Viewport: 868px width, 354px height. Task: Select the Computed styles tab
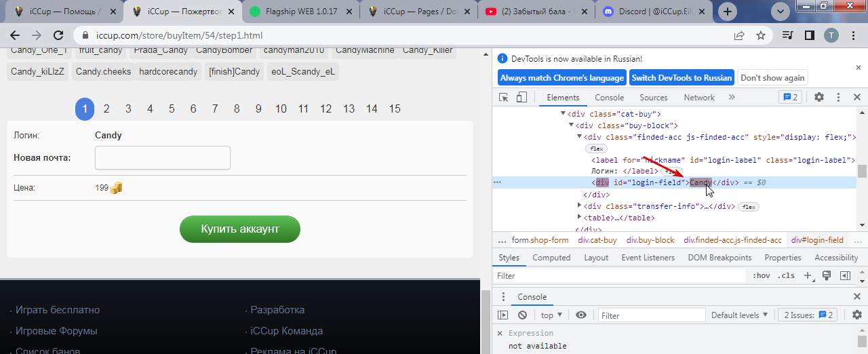[x=551, y=258]
